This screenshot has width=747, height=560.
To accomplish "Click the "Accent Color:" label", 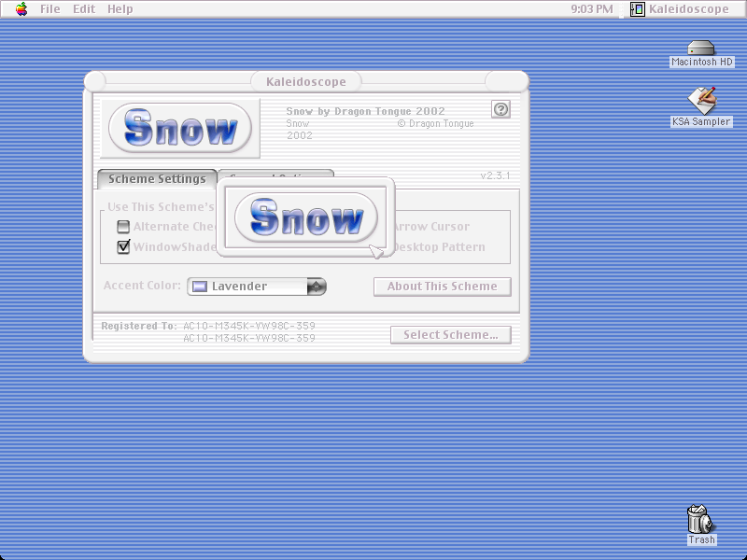I will coord(142,286).
